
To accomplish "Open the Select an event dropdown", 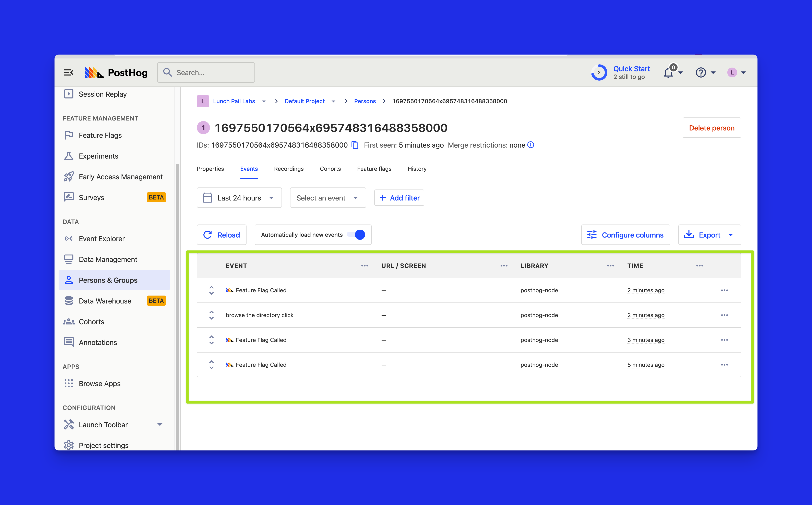I will click(327, 198).
